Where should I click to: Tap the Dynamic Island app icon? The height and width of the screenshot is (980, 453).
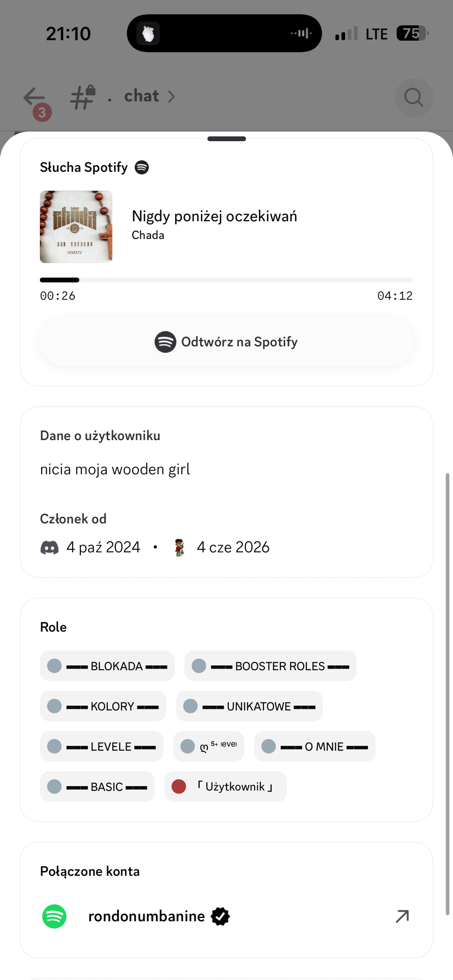(x=148, y=33)
